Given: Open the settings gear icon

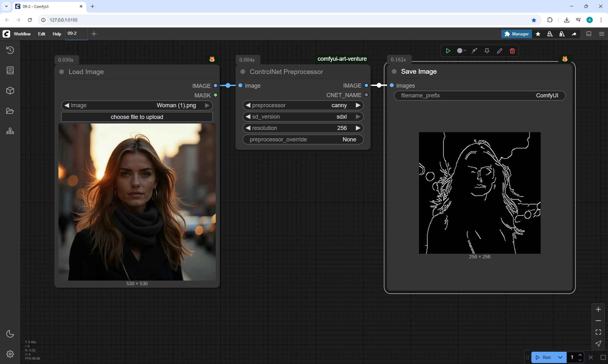Looking at the screenshot, I should pos(10,354).
